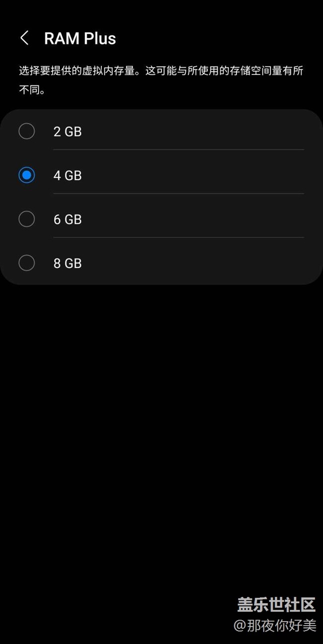Enable the 8 GB radio button
This screenshot has height=644, width=323.
pyautogui.click(x=27, y=263)
